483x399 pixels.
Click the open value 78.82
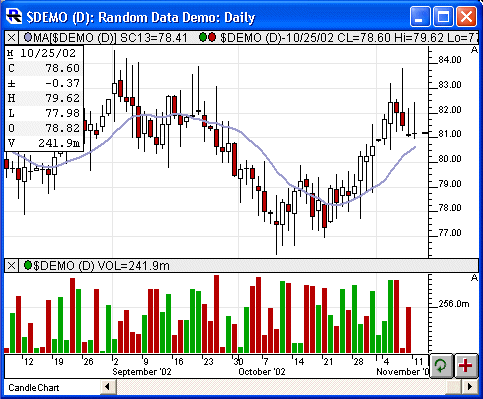tap(63, 128)
